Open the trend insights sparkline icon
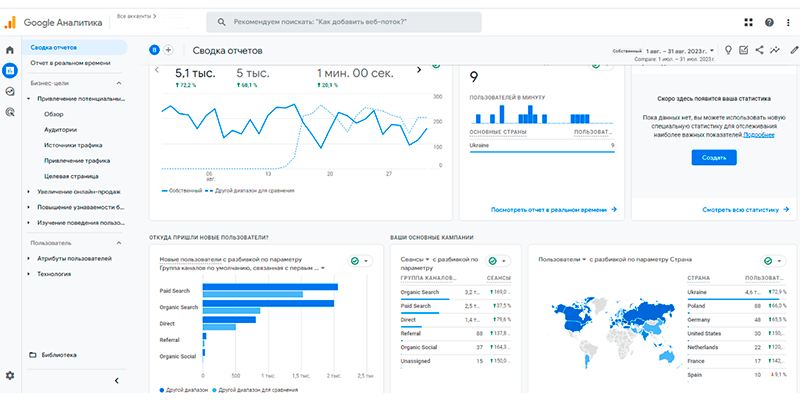The width and height of the screenshot is (800, 400). point(776,50)
